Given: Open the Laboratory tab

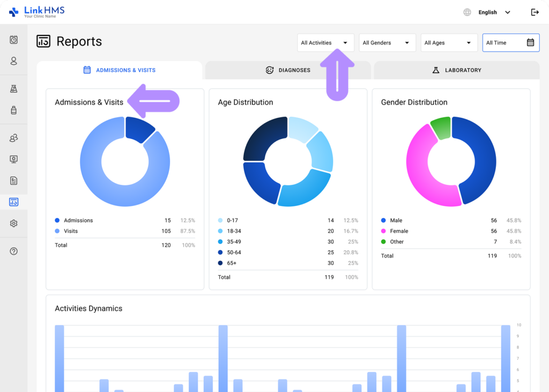Looking at the screenshot, I should (456, 70).
